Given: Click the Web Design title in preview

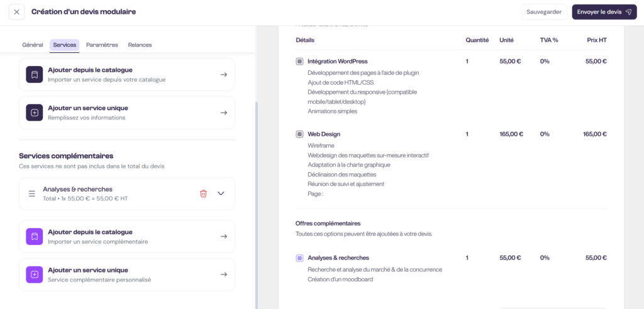Looking at the screenshot, I should pos(324,134).
